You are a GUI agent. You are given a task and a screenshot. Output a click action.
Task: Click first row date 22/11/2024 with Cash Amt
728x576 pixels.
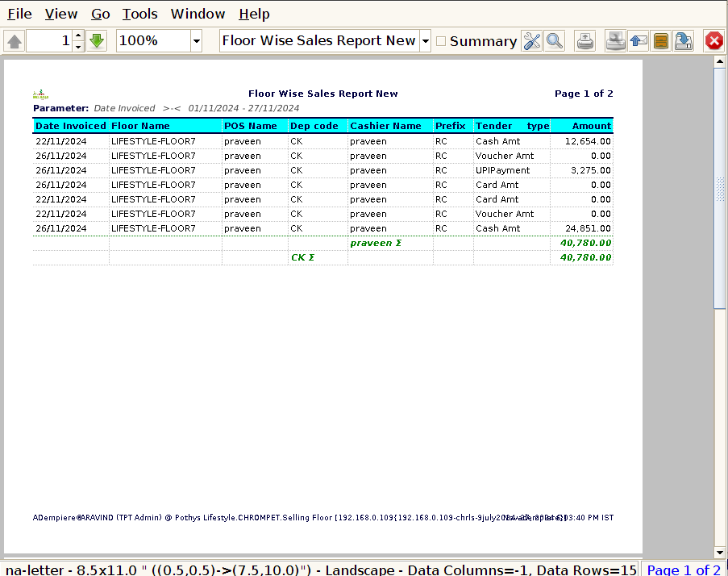tap(60, 141)
